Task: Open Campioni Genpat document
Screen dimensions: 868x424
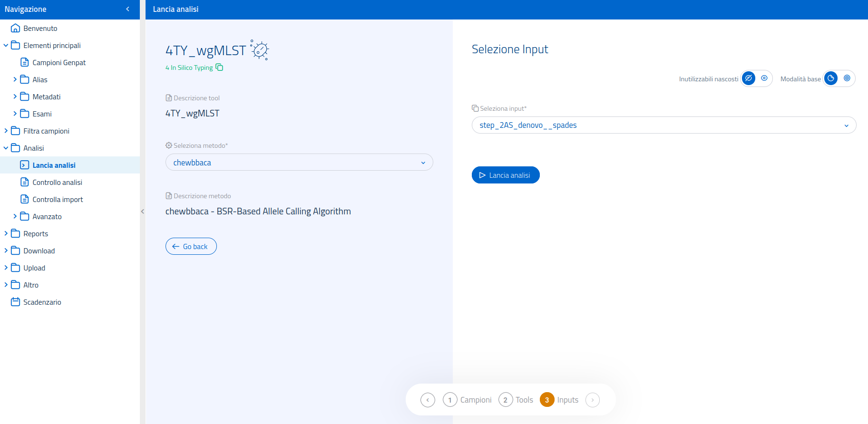Action: [x=59, y=63]
